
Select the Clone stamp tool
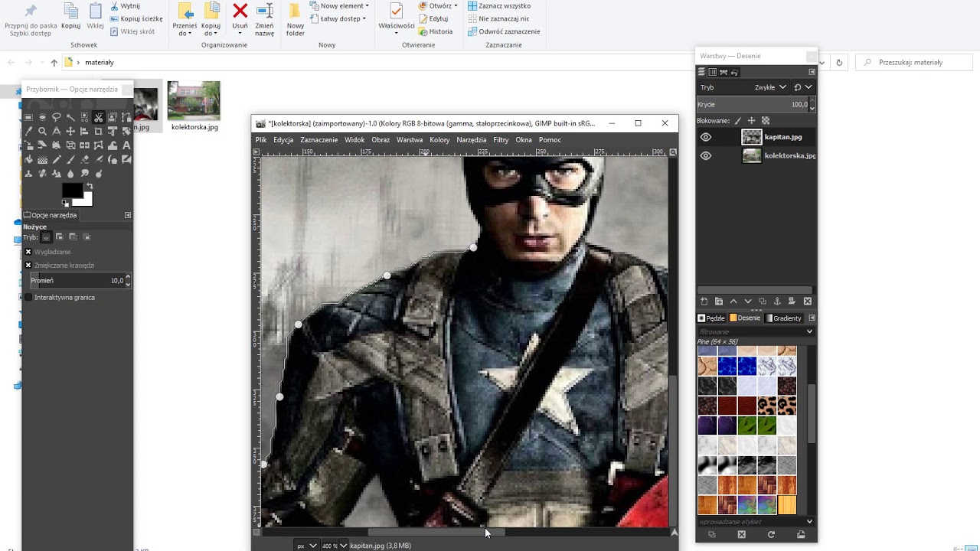(x=28, y=174)
